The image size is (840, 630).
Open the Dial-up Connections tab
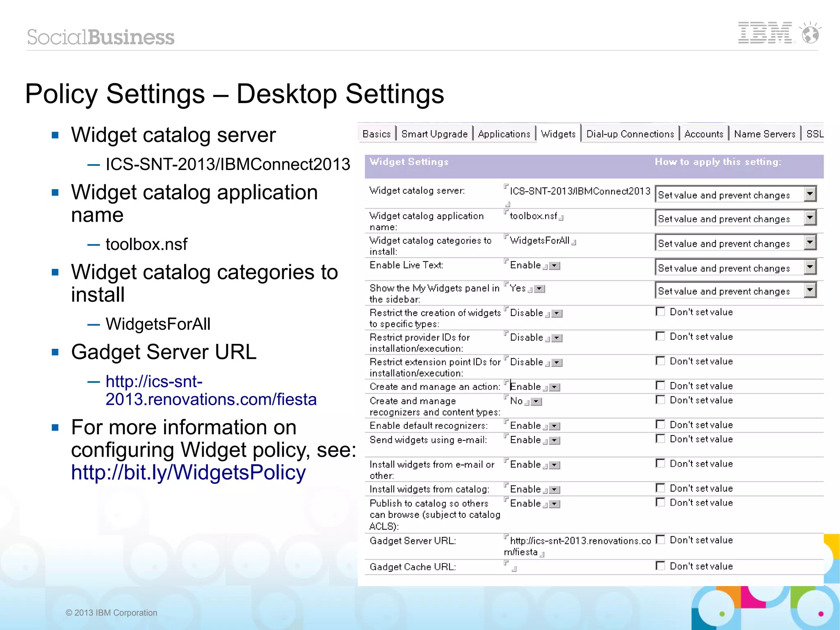(x=630, y=134)
